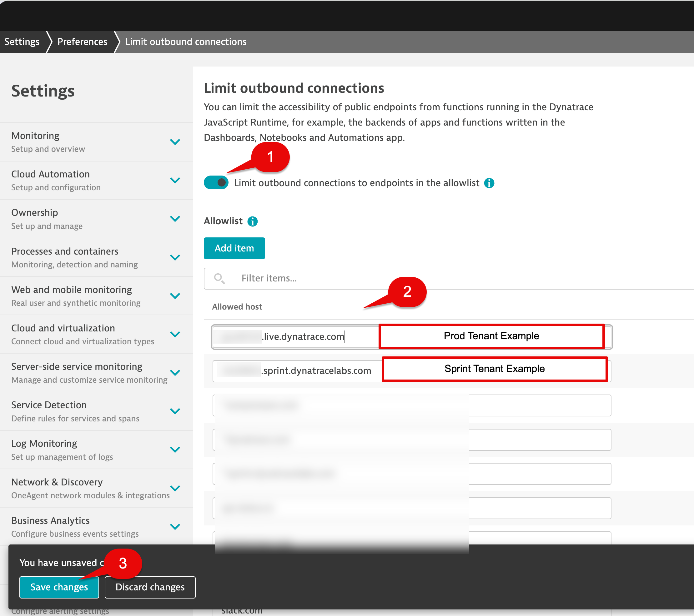Select Limit outbound connections breadcrumb

point(186,42)
